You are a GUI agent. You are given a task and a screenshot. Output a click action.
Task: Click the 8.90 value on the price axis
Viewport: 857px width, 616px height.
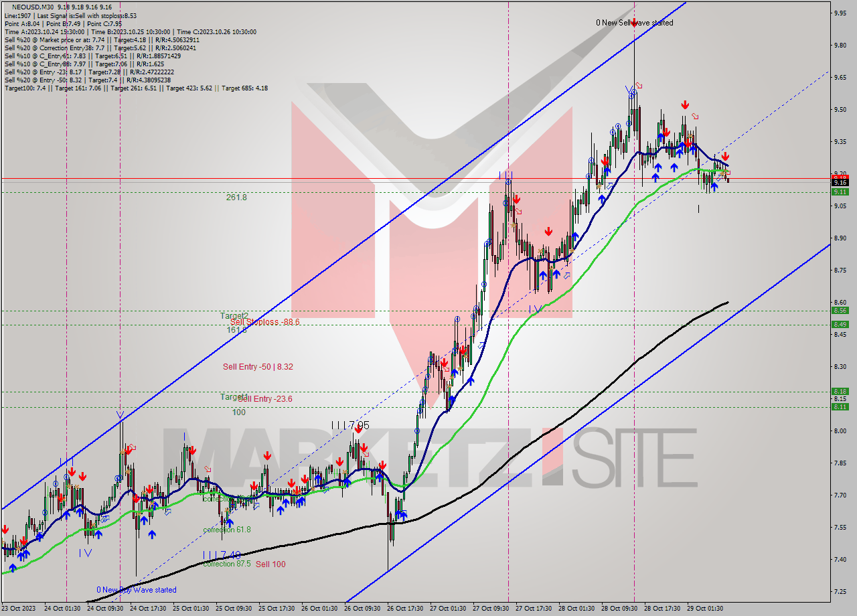(x=840, y=238)
